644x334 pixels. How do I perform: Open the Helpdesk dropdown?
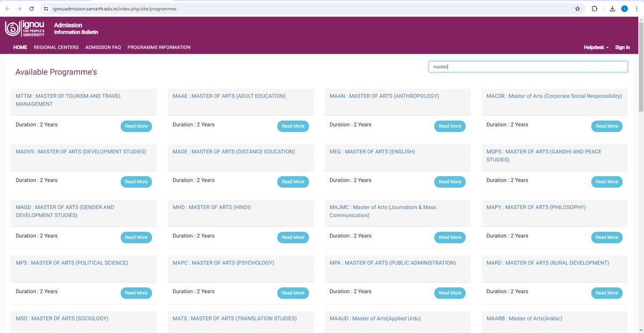[594, 47]
